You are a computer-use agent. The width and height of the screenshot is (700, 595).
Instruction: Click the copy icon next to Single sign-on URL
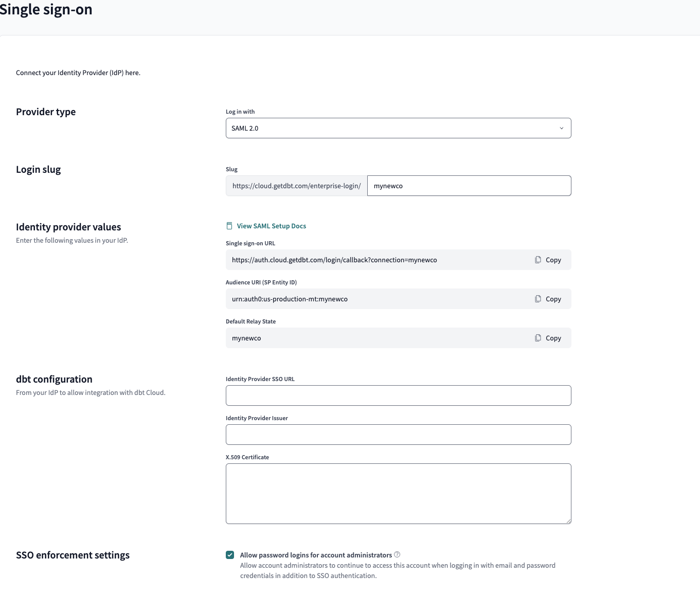(x=538, y=260)
